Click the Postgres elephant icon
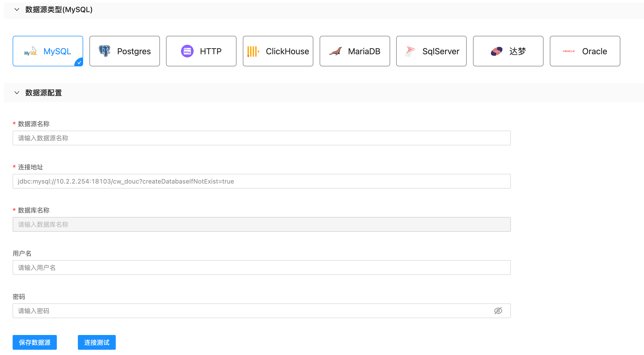 pyautogui.click(x=104, y=51)
